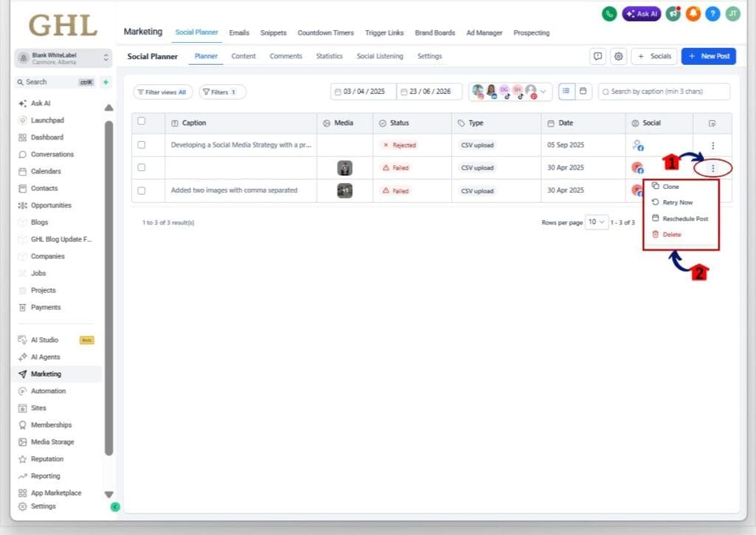
Task: Click Search by caption field
Action: pos(664,92)
